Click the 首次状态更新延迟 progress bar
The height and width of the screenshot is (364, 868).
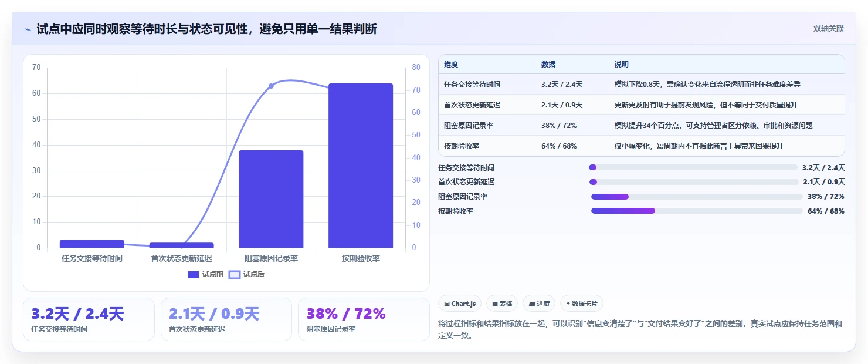[693, 182]
